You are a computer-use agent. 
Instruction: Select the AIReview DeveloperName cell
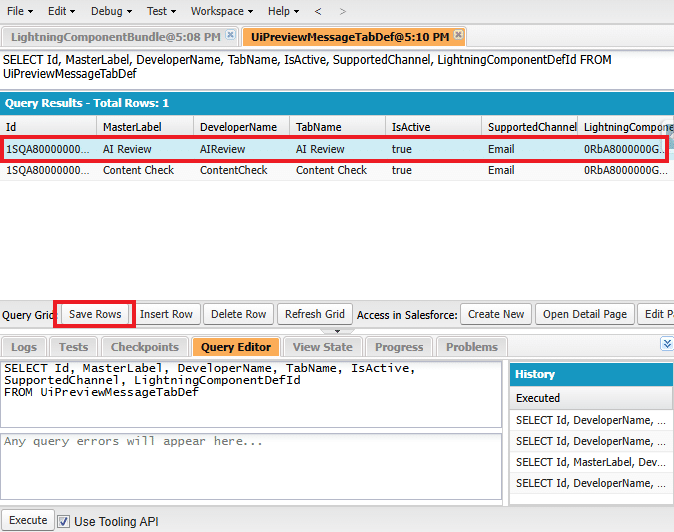(x=242, y=149)
